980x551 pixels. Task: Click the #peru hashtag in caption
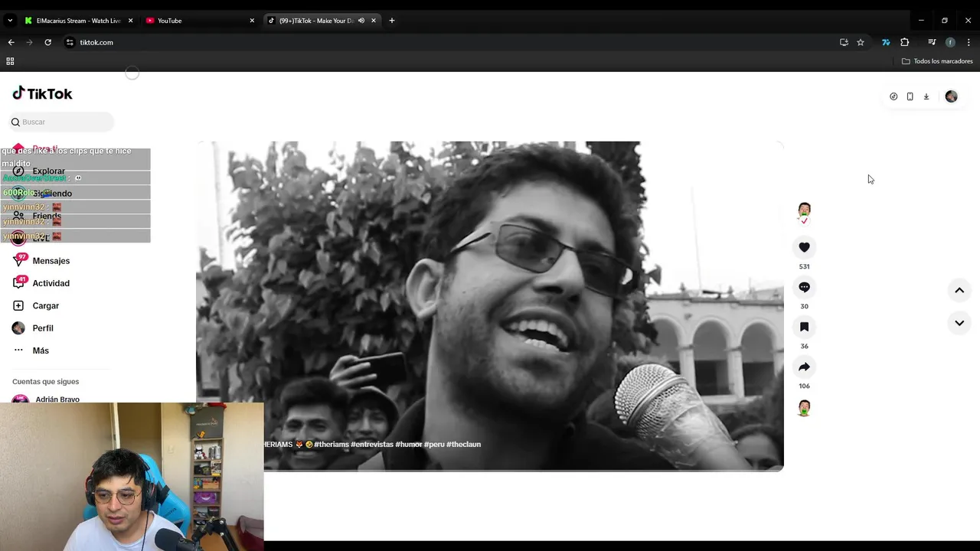click(434, 444)
